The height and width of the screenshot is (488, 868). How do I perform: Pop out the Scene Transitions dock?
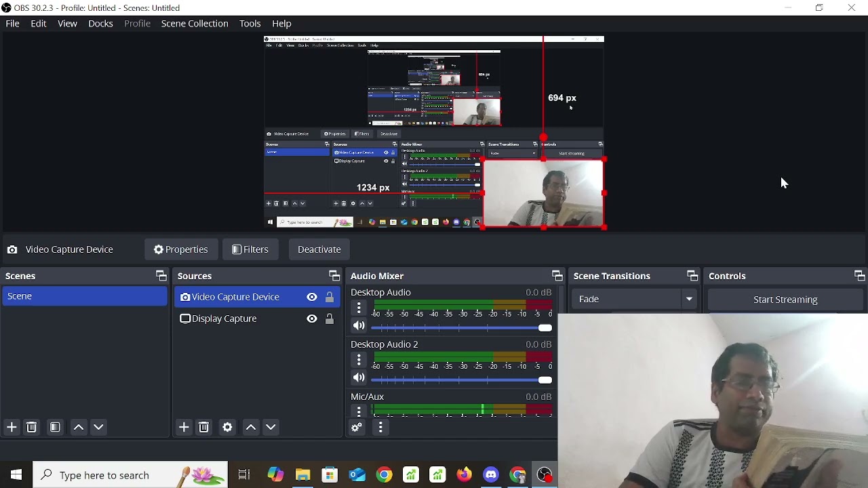pyautogui.click(x=692, y=276)
